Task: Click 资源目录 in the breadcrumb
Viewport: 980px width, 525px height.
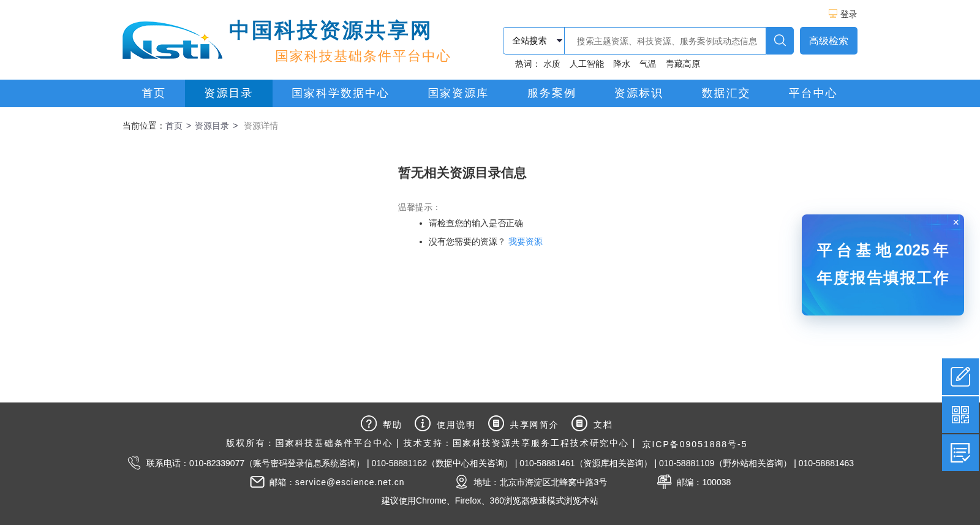Action: pyautogui.click(x=212, y=126)
